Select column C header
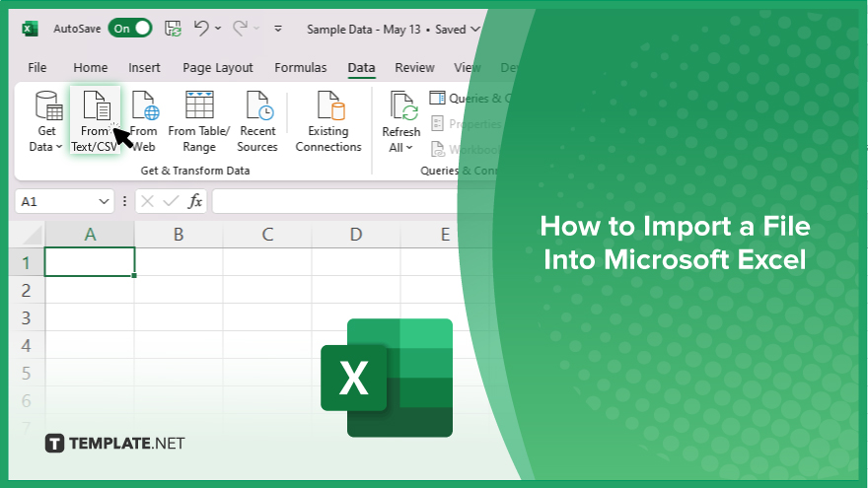This screenshot has width=868, height=488. point(267,235)
